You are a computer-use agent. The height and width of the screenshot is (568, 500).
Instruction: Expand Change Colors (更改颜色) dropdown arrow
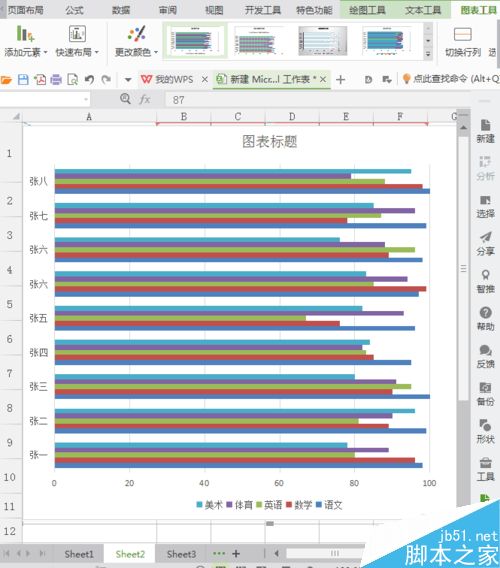[x=156, y=53]
